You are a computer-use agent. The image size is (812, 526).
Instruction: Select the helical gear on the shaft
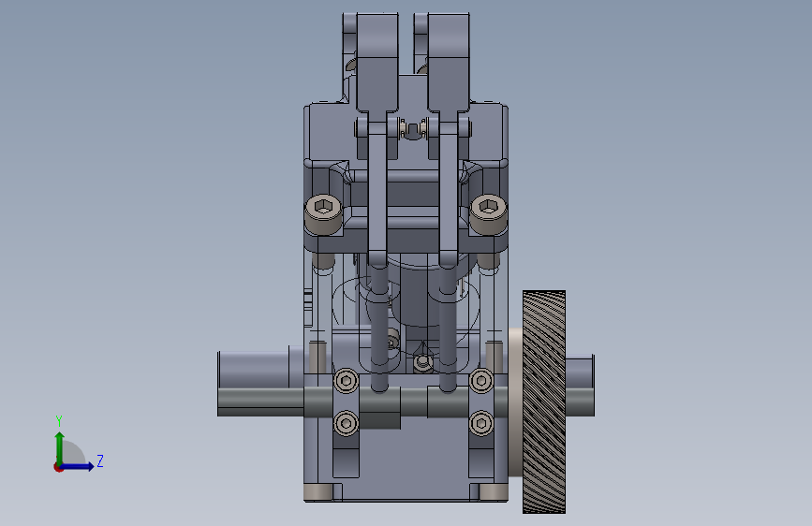pos(544,402)
